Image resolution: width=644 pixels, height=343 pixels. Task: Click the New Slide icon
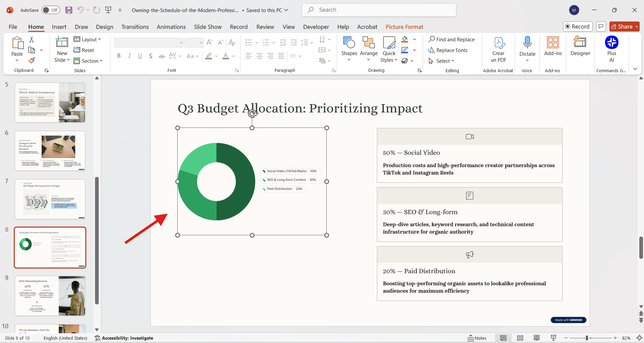click(x=62, y=42)
